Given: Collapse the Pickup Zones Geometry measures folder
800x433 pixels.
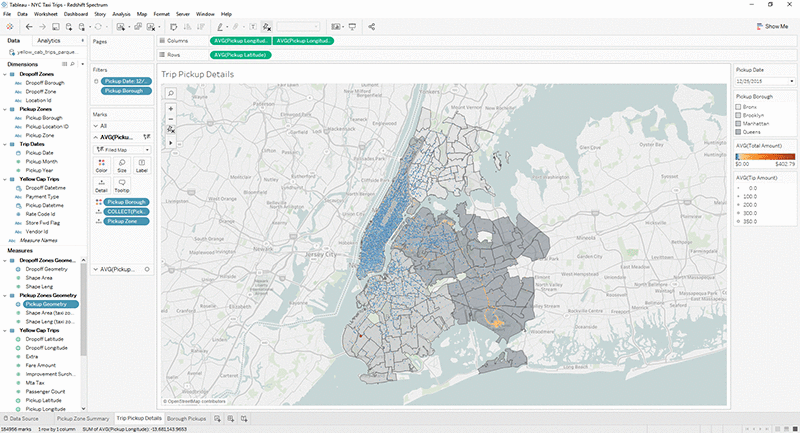Looking at the screenshot, I should (5, 295).
